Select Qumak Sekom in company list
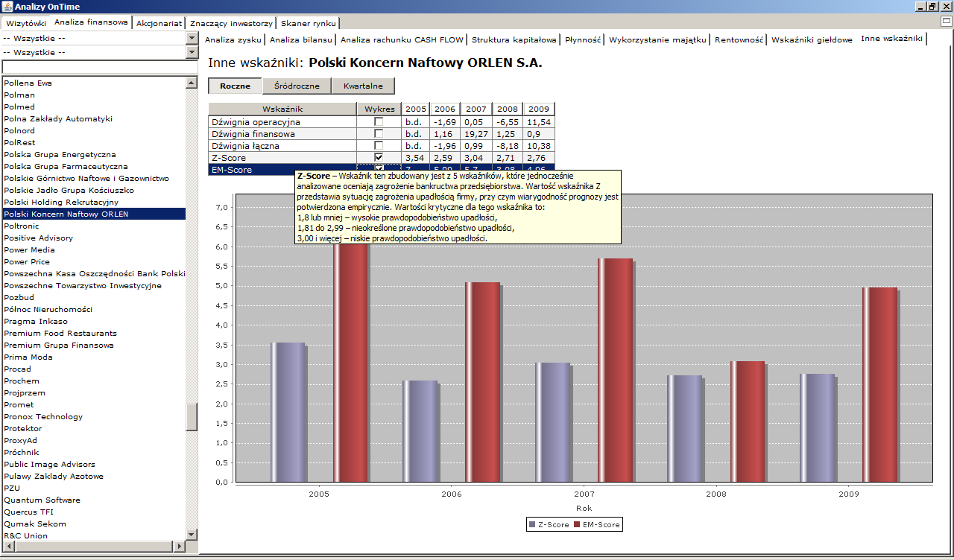 click(x=93, y=524)
